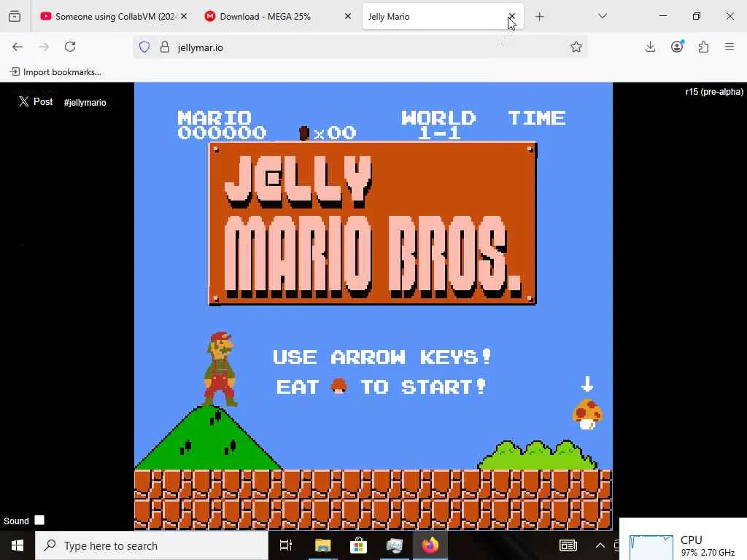Open the Firefox account menu
Screen dimensions: 747x560
[x=677, y=47]
